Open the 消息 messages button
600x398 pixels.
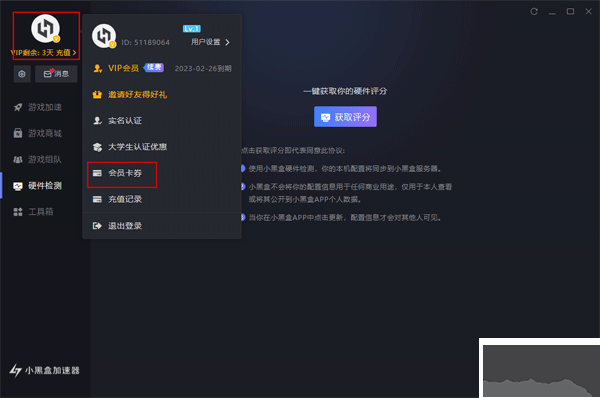click(56, 74)
